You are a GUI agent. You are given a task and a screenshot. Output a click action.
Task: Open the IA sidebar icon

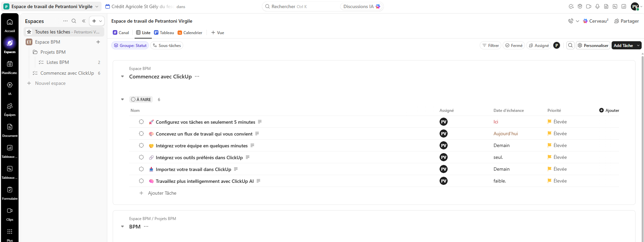click(x=10, y=85)
